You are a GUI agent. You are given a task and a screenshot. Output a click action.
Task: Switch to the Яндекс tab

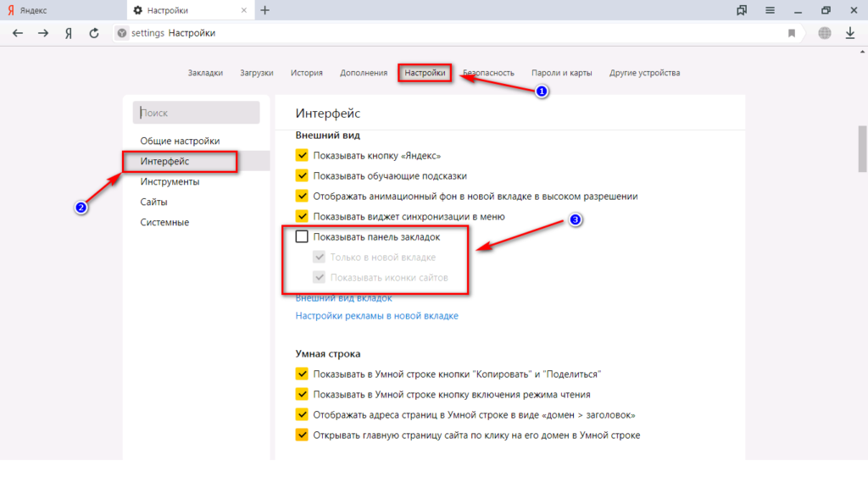coord(63,10)
